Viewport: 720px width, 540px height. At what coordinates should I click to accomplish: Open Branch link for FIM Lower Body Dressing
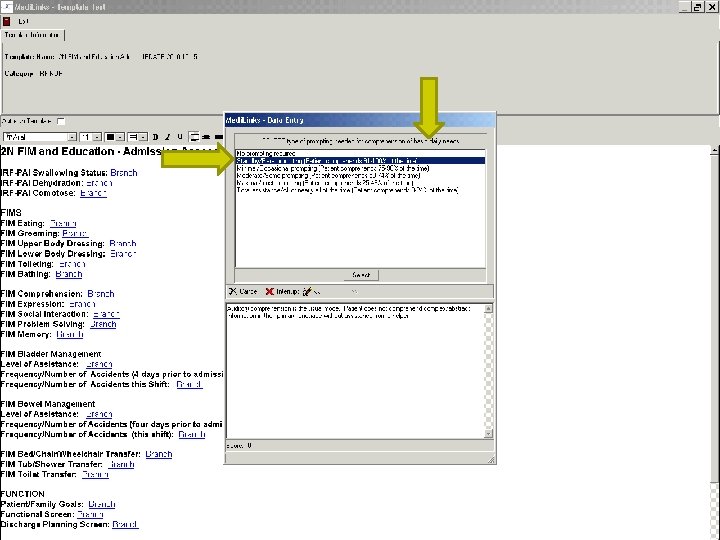[123, 253]
